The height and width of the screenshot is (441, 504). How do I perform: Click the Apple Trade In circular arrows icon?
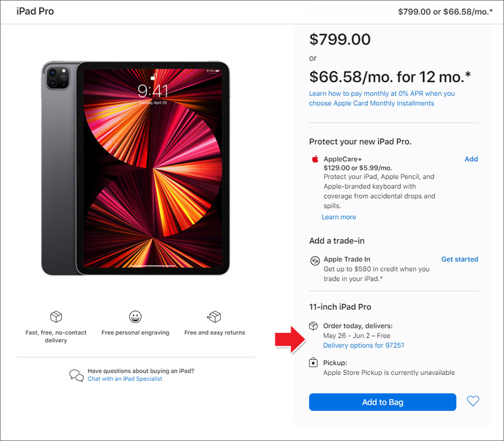[x=315, y=260]
